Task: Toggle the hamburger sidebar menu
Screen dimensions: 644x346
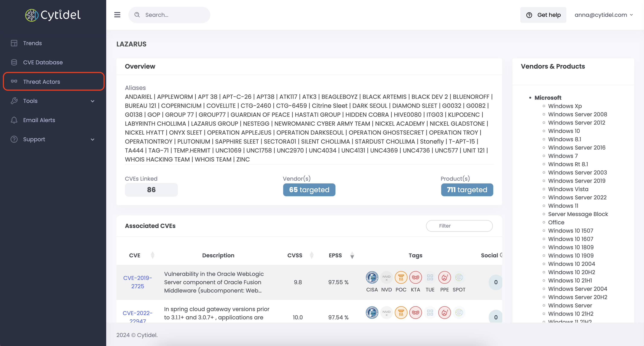Action: pyautogui.click(x=117, y=15)
